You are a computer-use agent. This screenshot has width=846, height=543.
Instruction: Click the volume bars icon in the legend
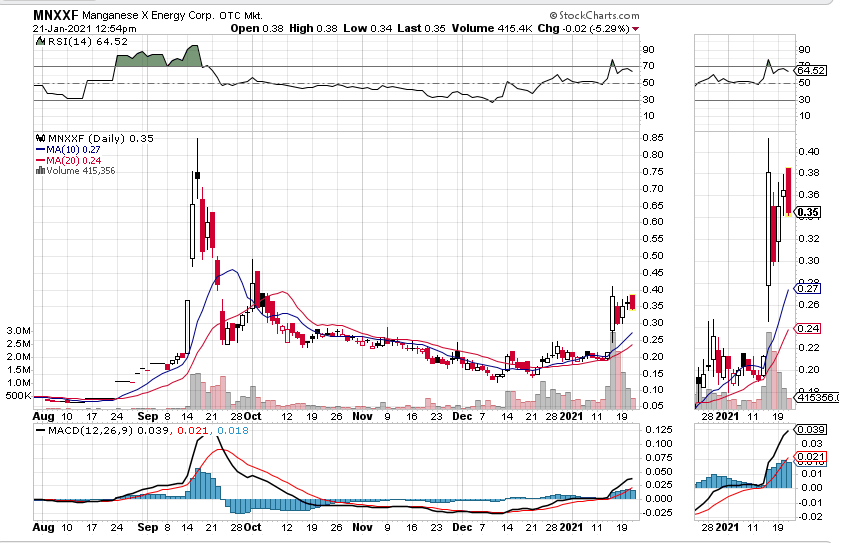point(40,171)
